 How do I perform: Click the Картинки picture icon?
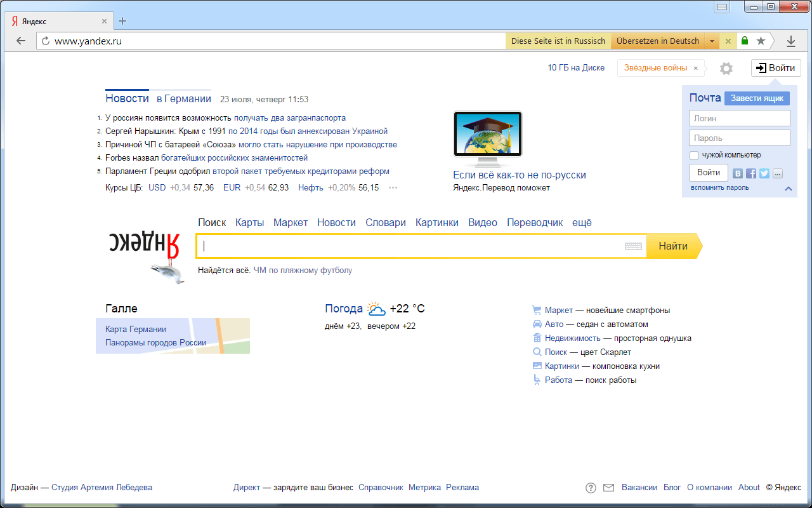[x=537, y=366]
